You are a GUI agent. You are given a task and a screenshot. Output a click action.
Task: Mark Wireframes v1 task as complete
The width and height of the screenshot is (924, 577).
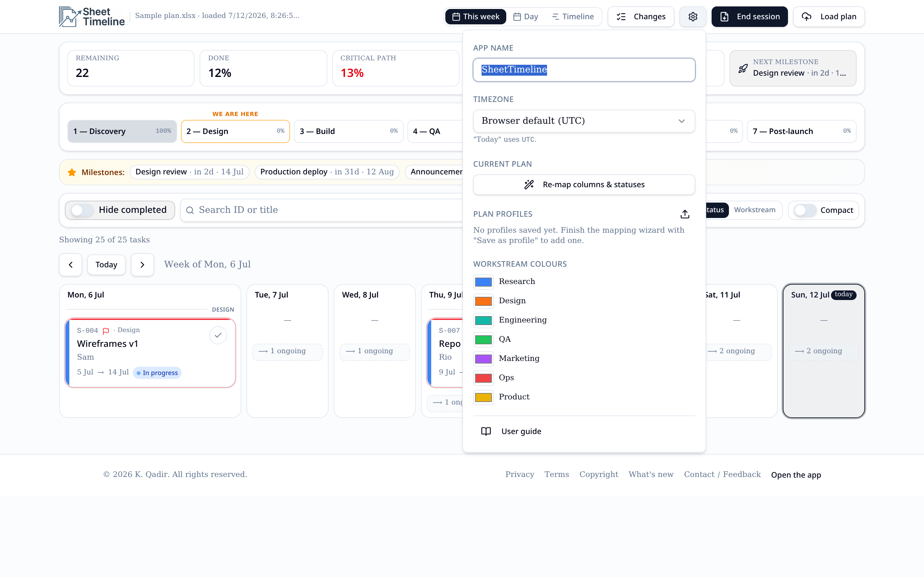pos(218,335)
